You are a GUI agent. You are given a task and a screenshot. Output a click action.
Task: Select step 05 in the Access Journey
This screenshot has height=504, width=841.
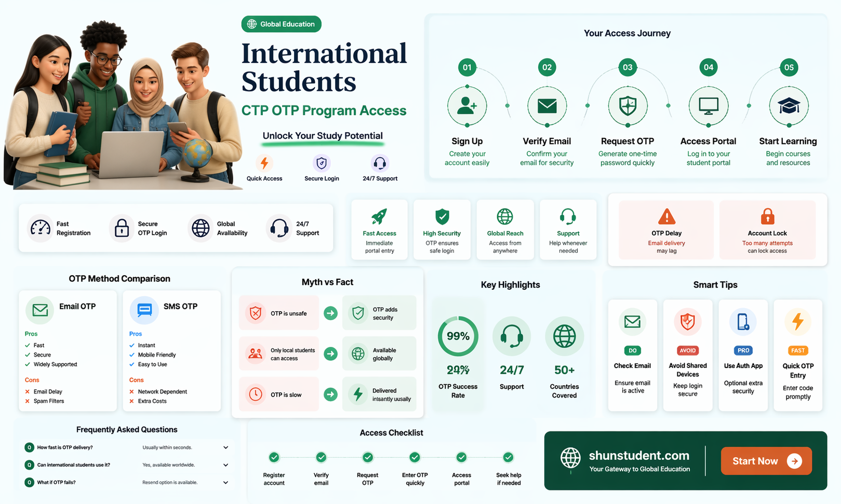(x=789, y=67)
